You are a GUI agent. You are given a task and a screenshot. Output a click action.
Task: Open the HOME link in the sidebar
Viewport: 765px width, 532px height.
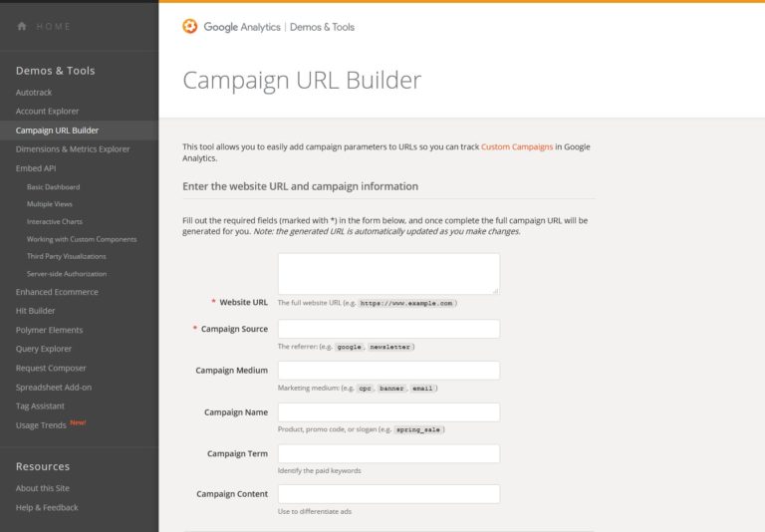(x=53, y=26)
